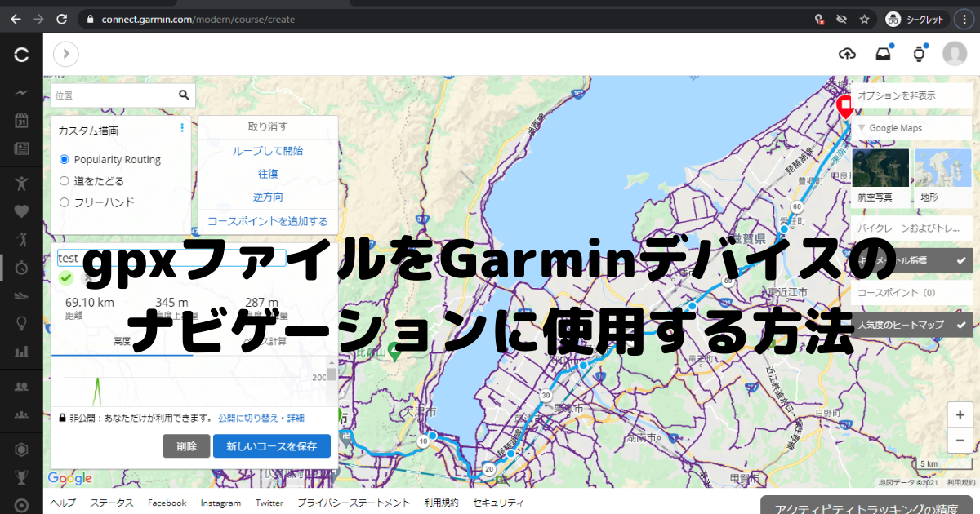The height and width of the screenshot is (514, 980).
Task: Select Popularity Routing radio button
Action: (x=65, y=159)
